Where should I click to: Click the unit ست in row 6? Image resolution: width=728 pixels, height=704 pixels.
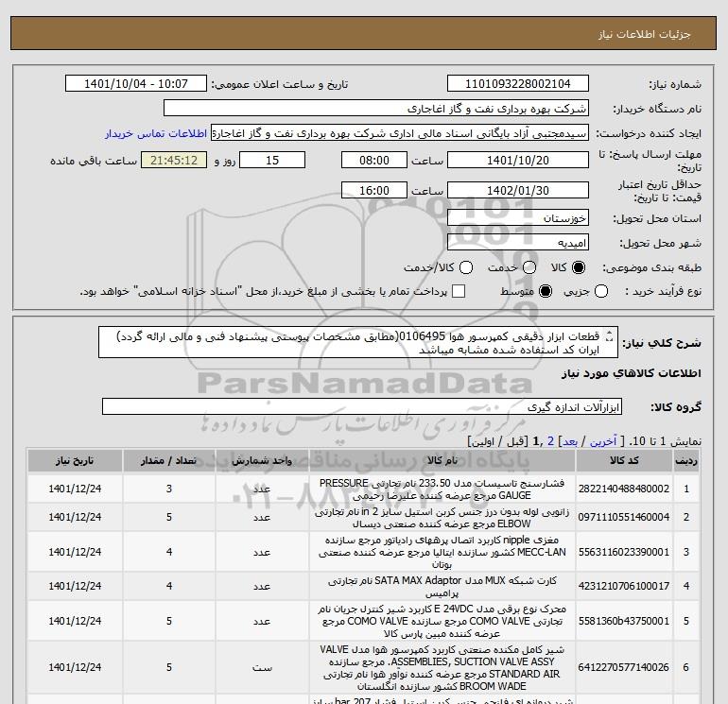[262, 667]
